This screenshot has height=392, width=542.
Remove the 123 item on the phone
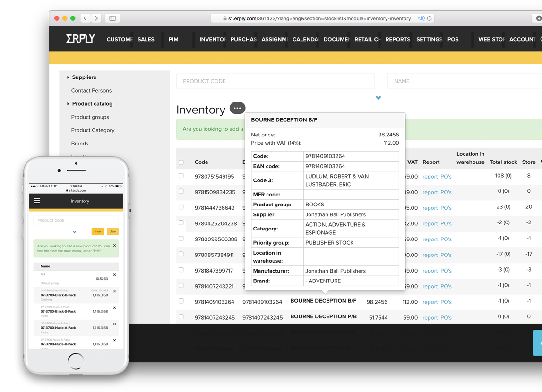point(114,275)
